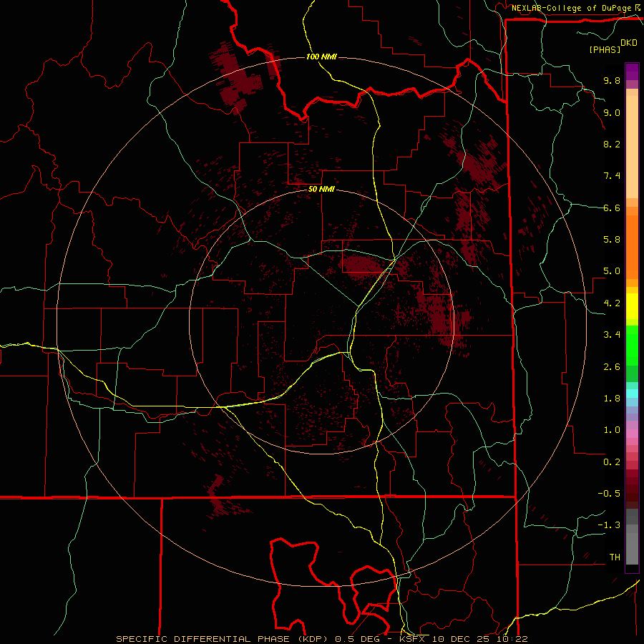The height and width of the screenshot is (644, 644).
Task: Pick the yellow segment of the color bar
Action: [x=632, y=306]
